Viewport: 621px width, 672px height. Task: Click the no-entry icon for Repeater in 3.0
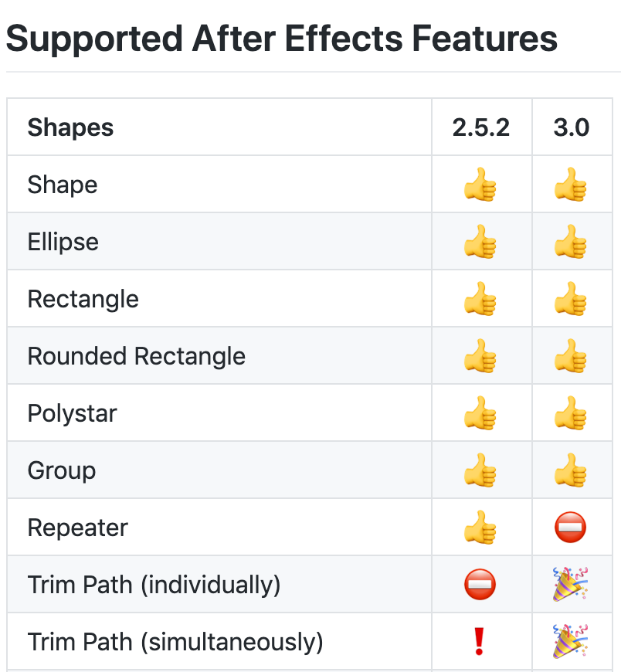(571, 528)
